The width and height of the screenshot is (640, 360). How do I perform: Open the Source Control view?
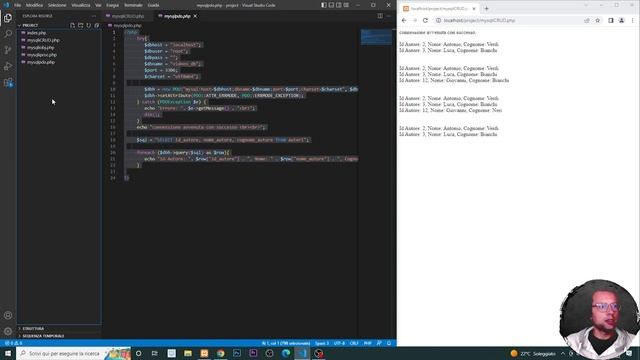coord(8,50)
